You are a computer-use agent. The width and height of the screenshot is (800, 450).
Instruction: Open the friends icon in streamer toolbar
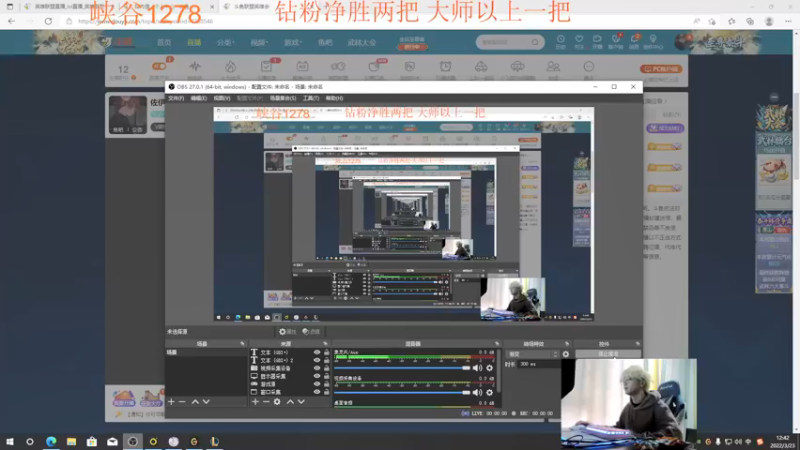click(x=553, y=67)
